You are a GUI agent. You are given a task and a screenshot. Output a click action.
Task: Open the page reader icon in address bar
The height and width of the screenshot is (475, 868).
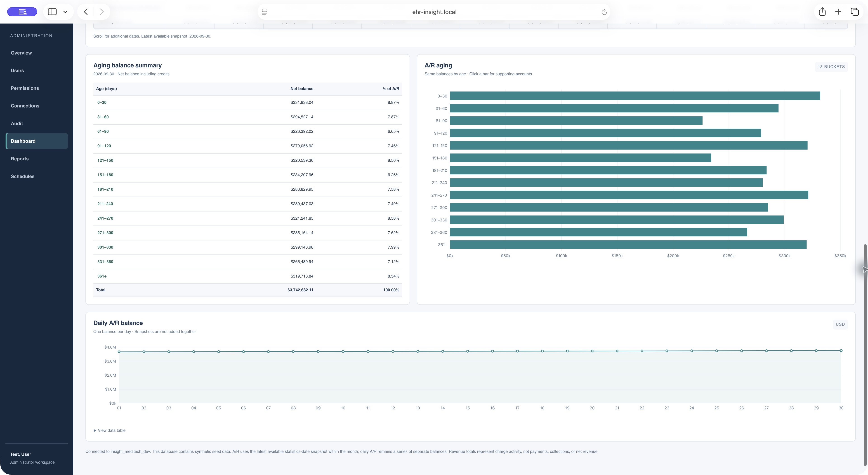click(x=264, y=12)
